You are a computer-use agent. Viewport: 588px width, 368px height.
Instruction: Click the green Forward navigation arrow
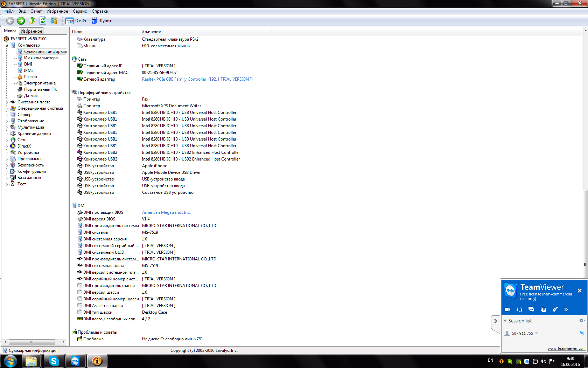pyautogui.click(x=21, y=21)
